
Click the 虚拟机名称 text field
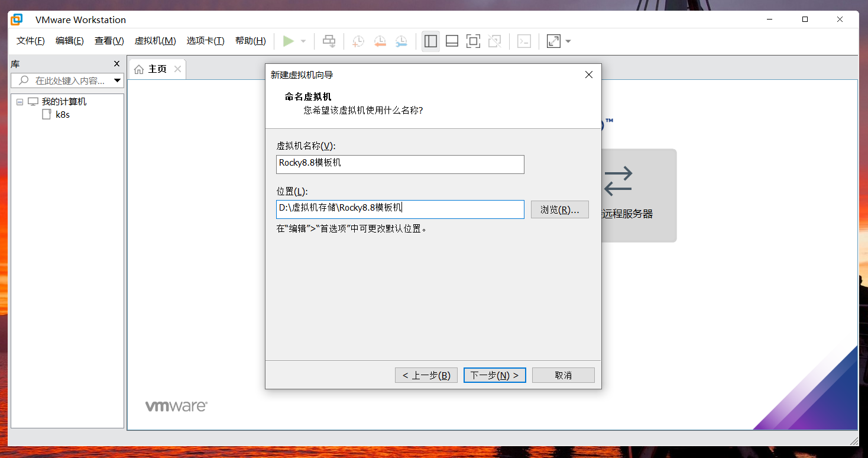(400, 164)
